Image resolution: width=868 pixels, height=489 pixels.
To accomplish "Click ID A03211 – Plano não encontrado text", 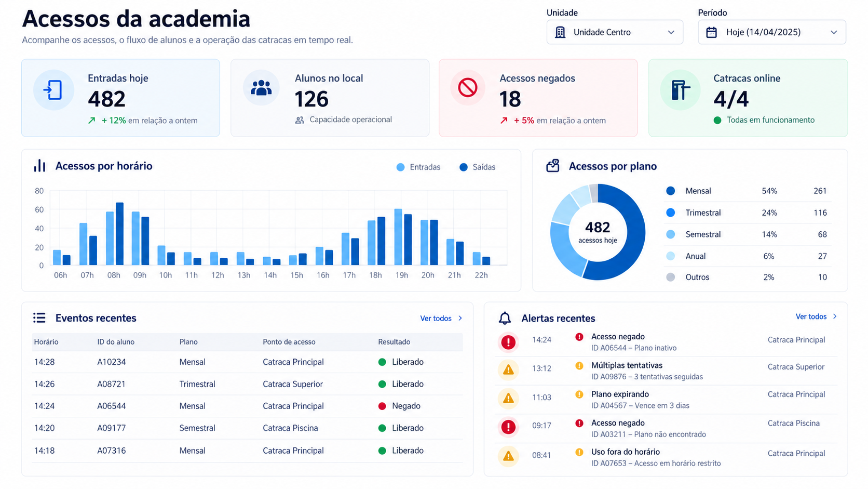I will (648, 434).
